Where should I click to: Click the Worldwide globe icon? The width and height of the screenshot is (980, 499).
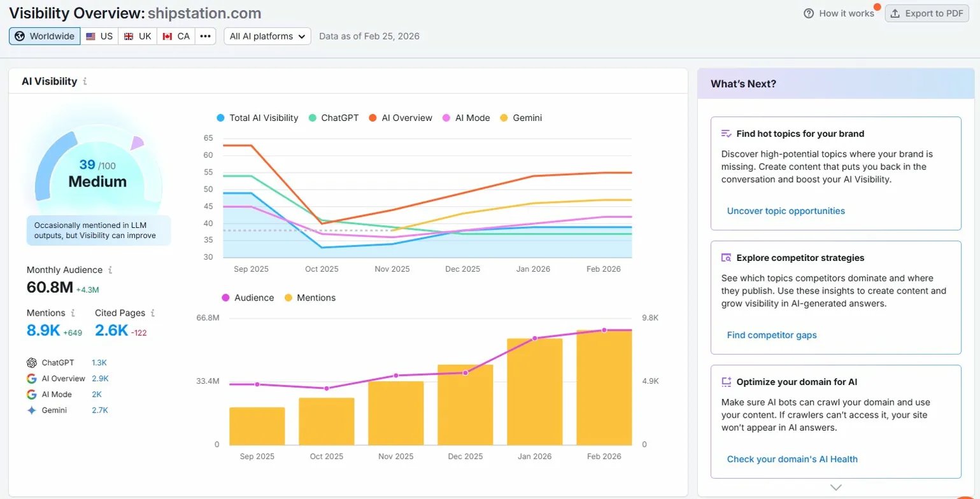click(x=20, y=36)
